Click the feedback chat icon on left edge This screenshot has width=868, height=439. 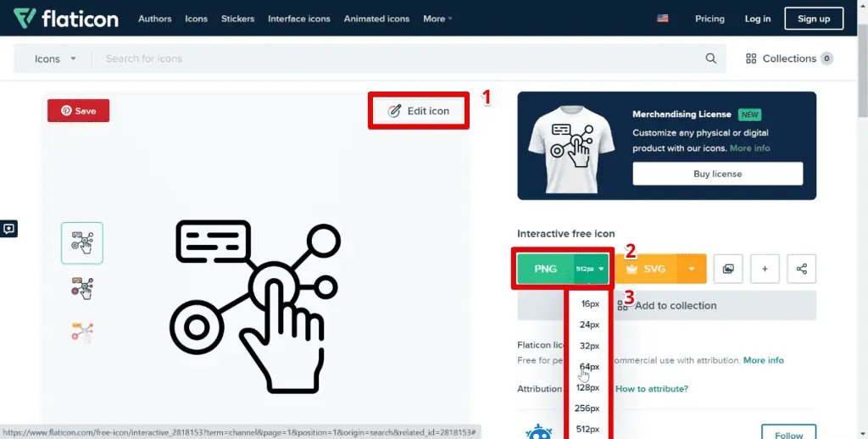pos(8,229)
